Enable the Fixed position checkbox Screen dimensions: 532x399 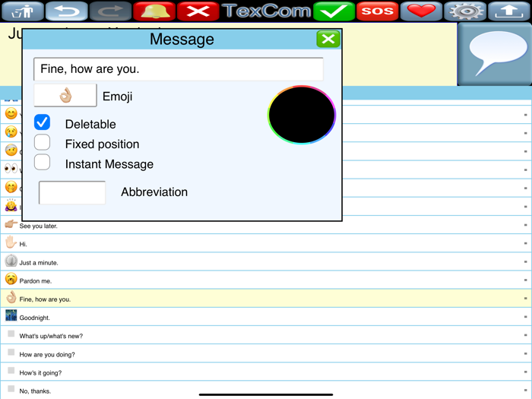pyautogui.click(x=42, y=143)
